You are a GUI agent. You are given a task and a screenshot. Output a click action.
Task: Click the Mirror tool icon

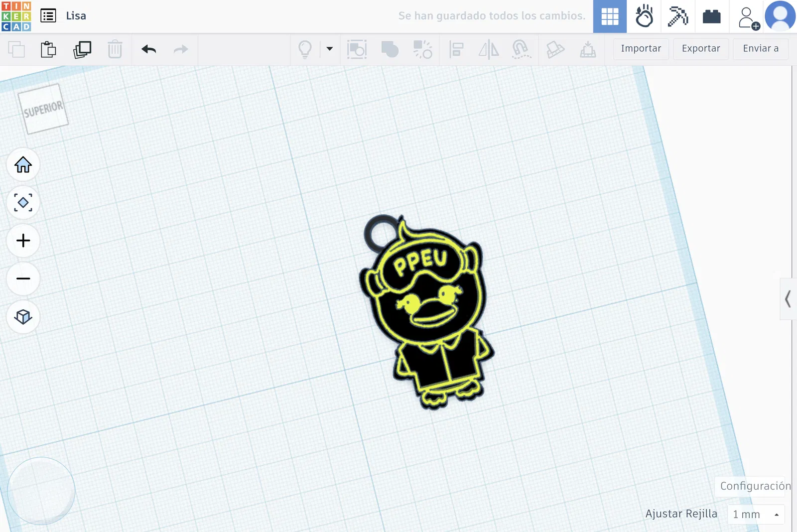tap(489, 49)
